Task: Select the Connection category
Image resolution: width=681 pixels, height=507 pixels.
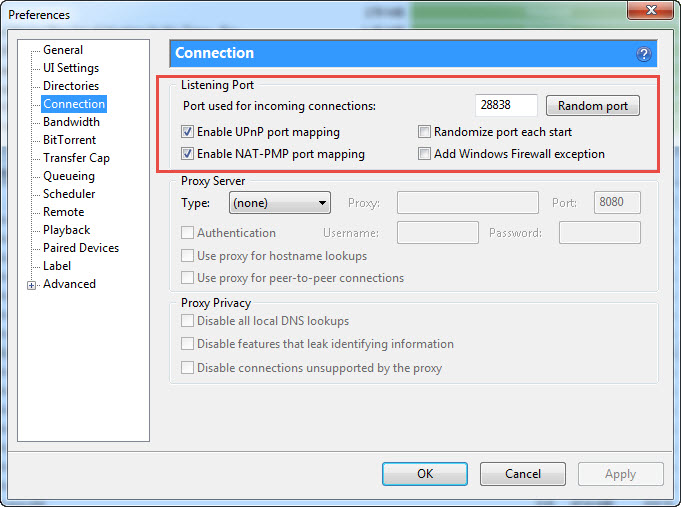Action: (x=74, y=104)
